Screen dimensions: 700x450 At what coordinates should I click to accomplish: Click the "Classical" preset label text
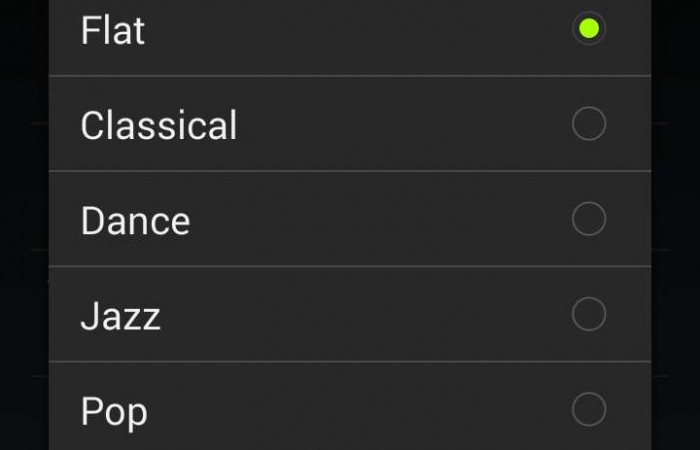(159, 126)
